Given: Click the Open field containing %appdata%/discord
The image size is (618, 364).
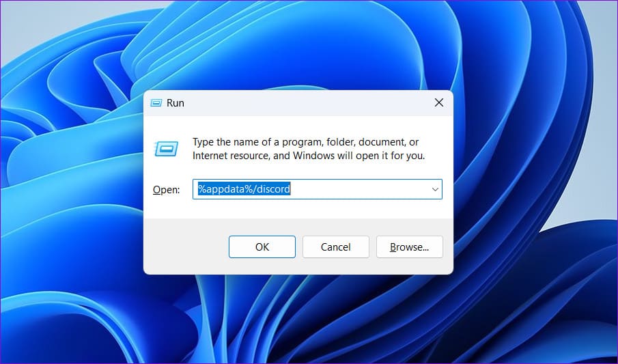Looking at the screenshot, I should pyautogui.click(x=317, y=189).
